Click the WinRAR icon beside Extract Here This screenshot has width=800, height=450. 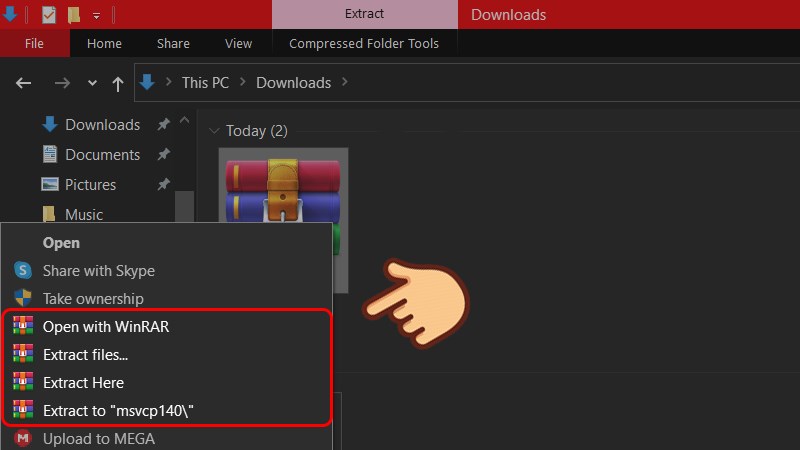pos(23,383)
